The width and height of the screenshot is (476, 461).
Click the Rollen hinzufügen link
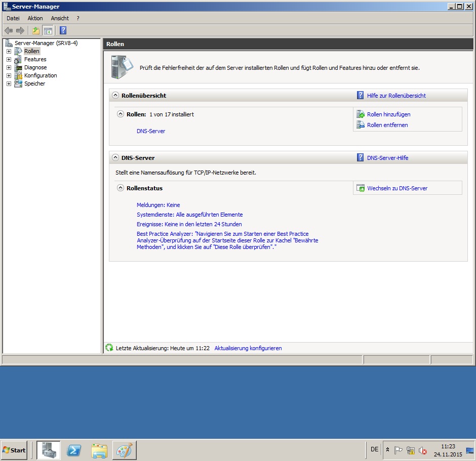pos(388,114)
